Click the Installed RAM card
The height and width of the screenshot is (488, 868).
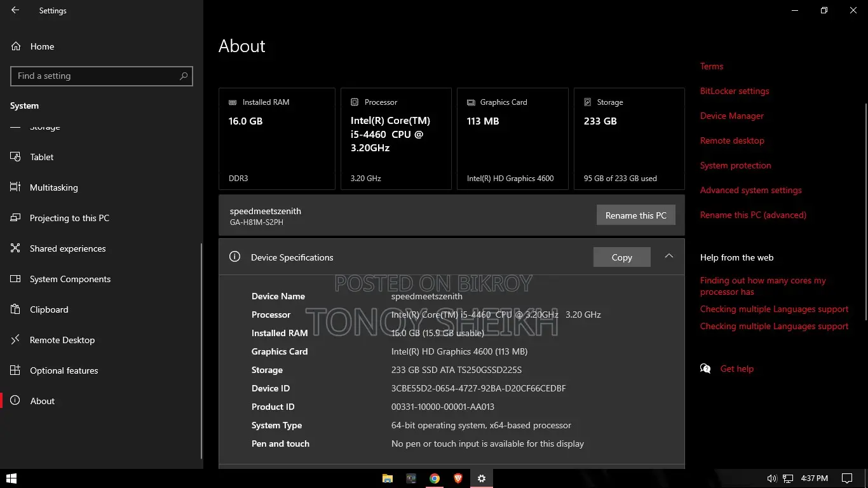[277, 139]
